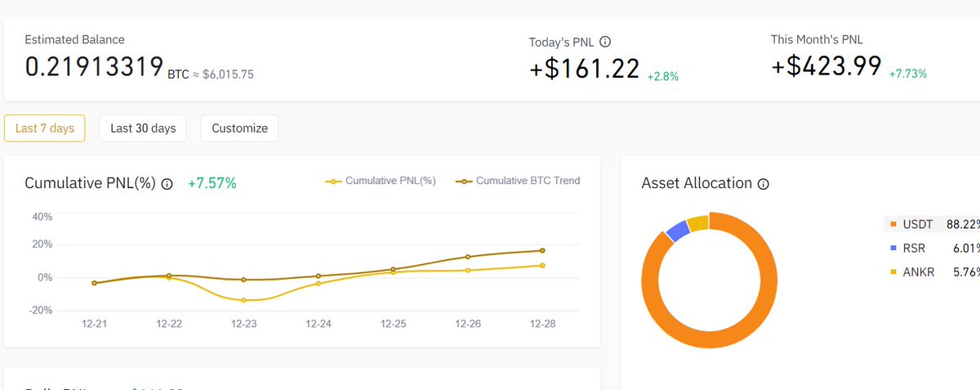Open Cumulative PNL(%) info icon
This screenshot has height=390, width=980.
tap(167, 184)
